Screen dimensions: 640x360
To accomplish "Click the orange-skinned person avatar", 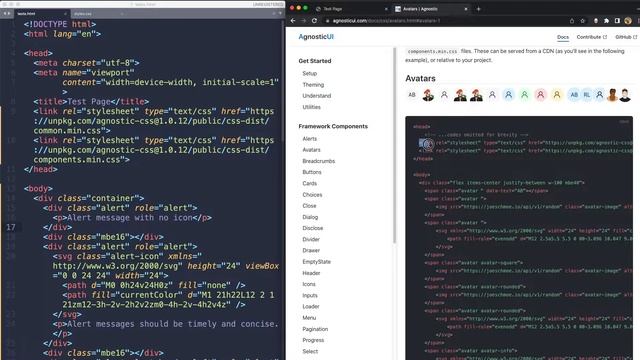I will 612,95.
